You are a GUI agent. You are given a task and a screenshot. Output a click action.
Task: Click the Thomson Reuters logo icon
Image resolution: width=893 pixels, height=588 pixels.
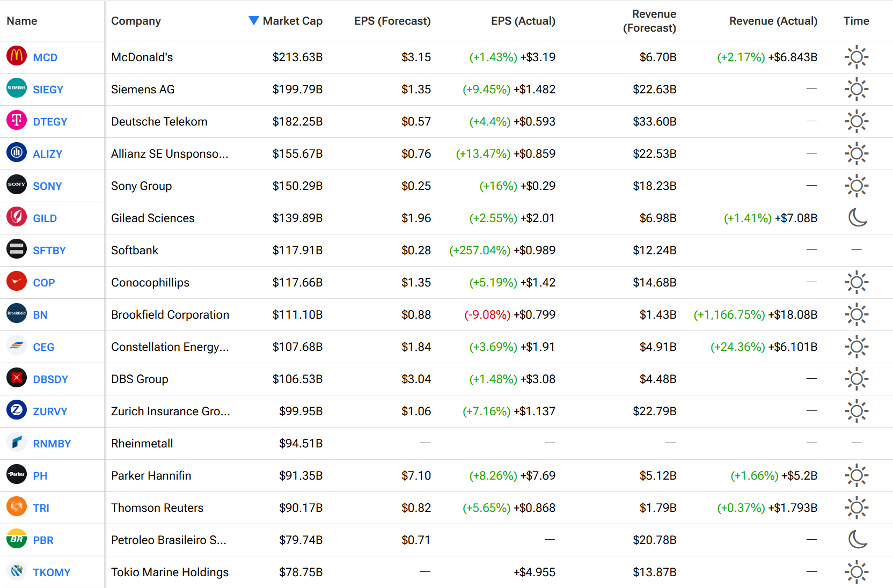click(17, 506)
